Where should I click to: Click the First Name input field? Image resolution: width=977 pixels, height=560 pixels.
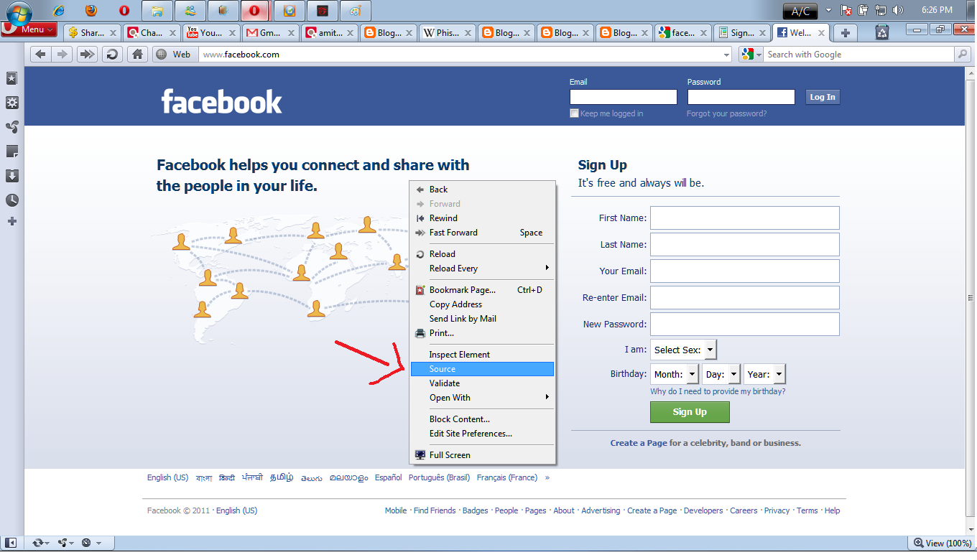click(x=745, y=218)
